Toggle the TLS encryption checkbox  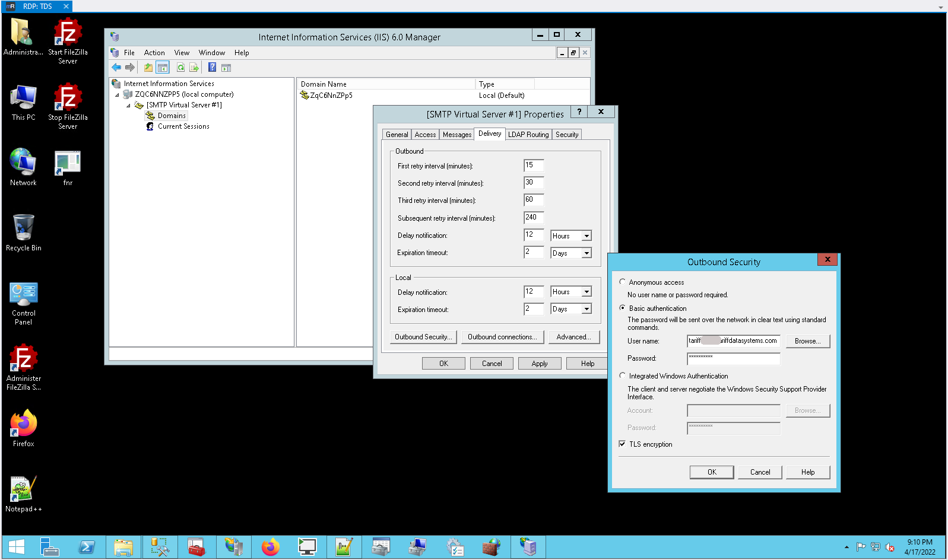(622, 444)
